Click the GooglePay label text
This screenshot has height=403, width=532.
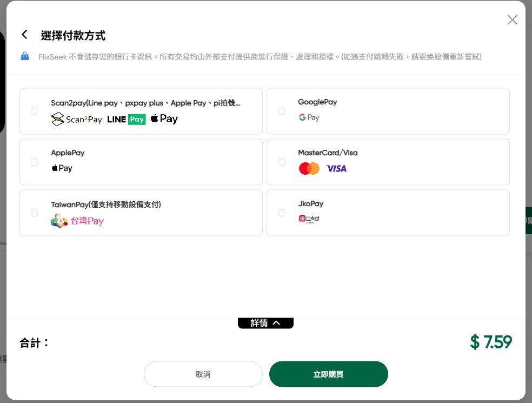[x=317, y=102]
